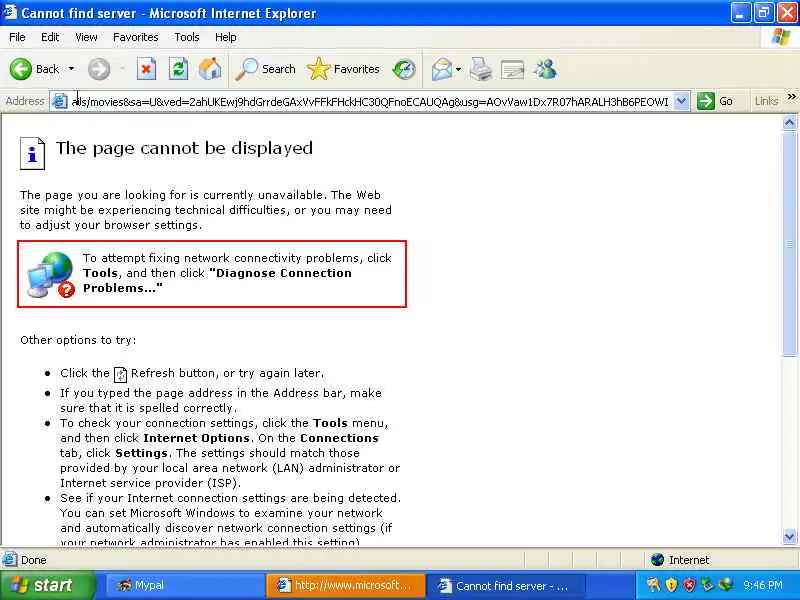Expand the Address bar dropdown arrow
This screenshot has width=800, height=600.
[x=681, y=101]
